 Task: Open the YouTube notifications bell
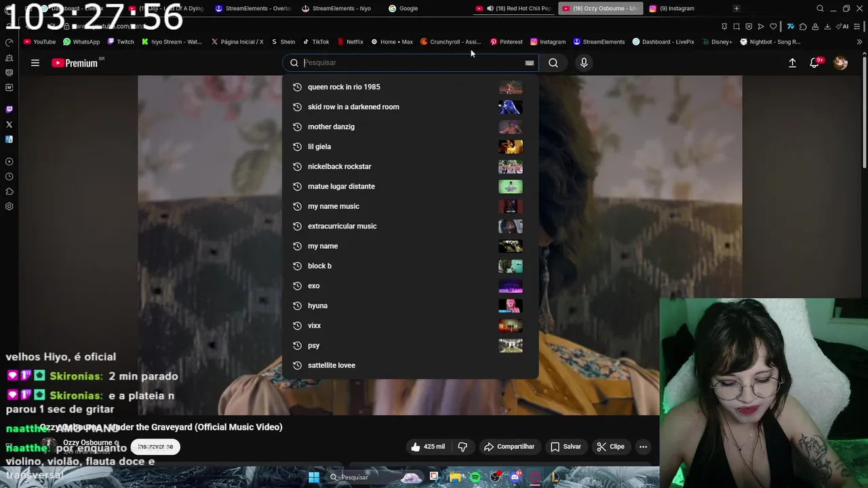pos(814,63)
